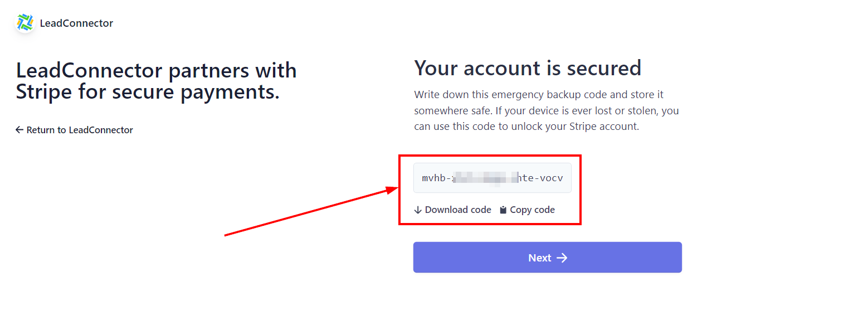Click the 'Your account is secured' heading

click(x=527, y=68)
